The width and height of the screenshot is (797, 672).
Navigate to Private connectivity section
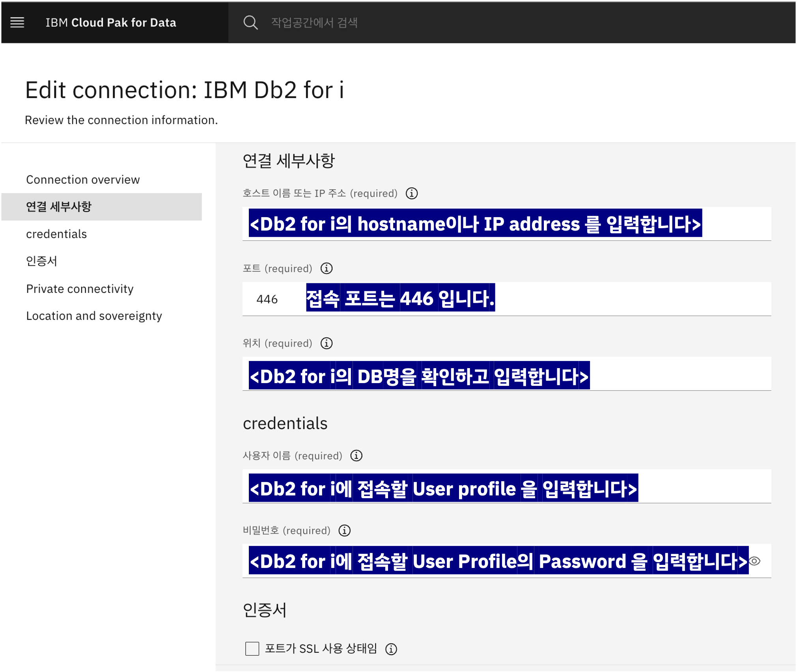(x=80, y=289)
